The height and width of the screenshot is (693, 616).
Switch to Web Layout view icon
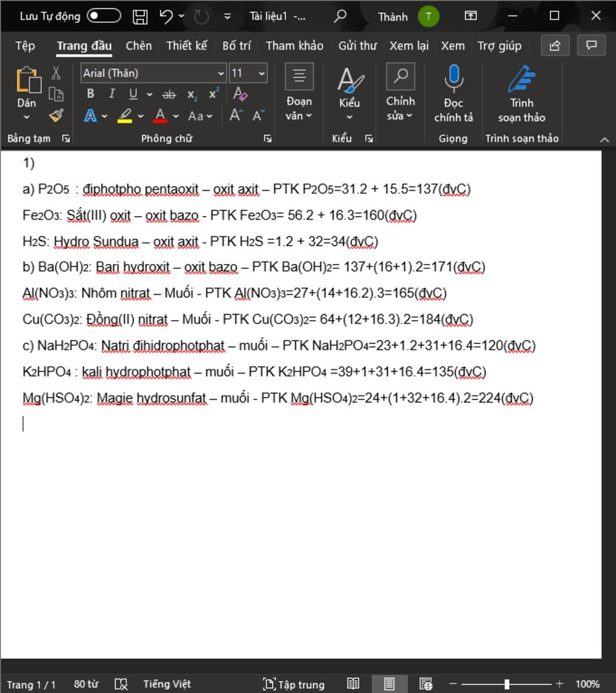[426, 684]
